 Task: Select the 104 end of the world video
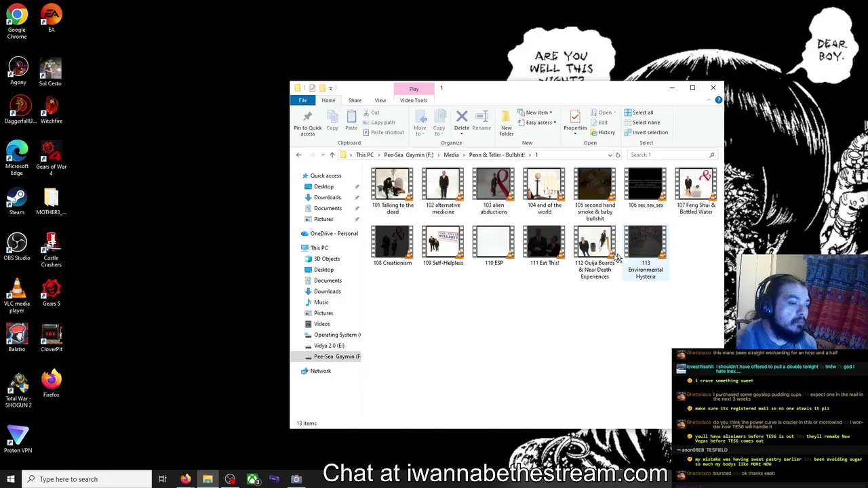[545, 192]
